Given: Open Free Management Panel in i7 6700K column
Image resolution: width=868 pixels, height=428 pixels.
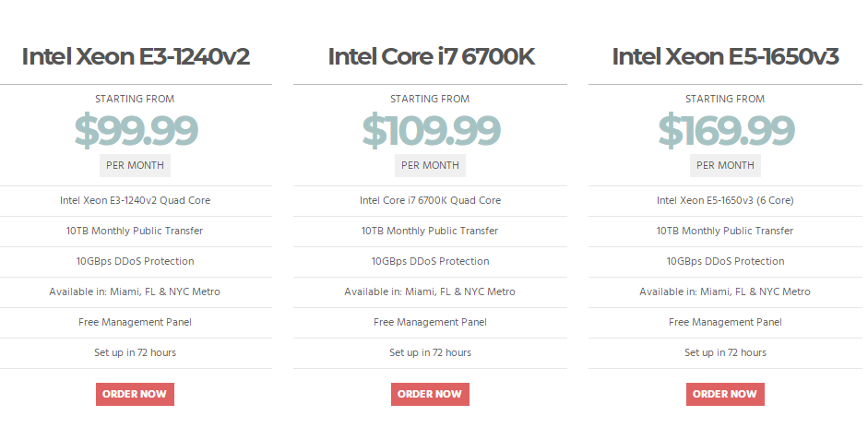Looking at the screenshot, I should click(x=430, y=322).
